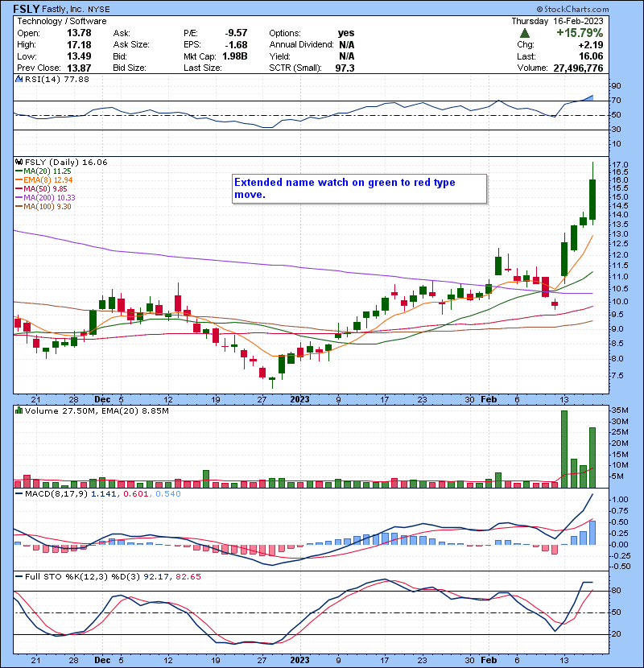644x668 pixels.
Task: Click the latest large green candlestick at 16.06
Action: (592, 200)
